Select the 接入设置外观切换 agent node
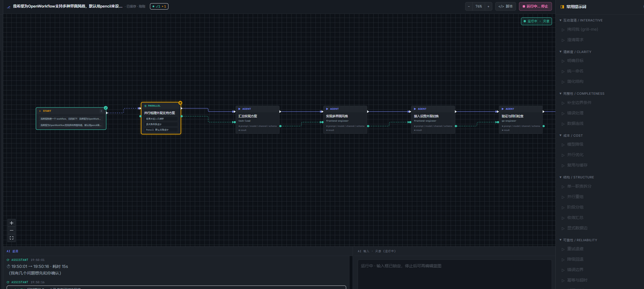The width and height of the screenshot is (644, 289). pos(433,119)
